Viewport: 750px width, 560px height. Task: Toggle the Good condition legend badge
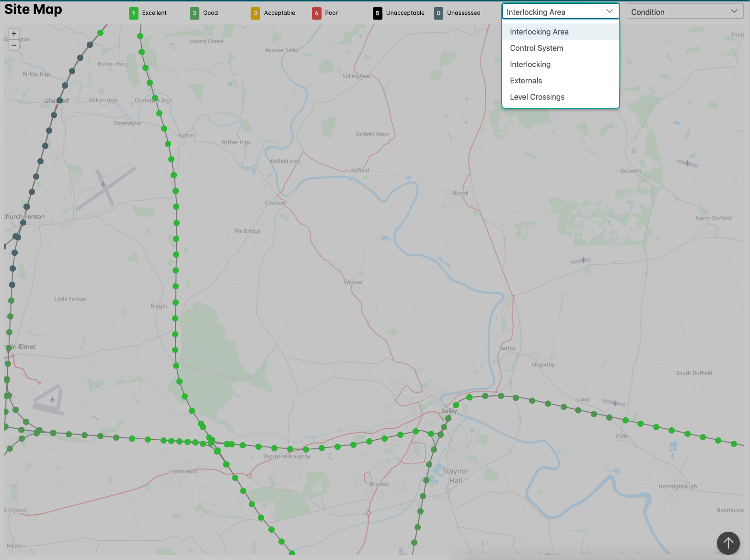[x=195, y=13]
